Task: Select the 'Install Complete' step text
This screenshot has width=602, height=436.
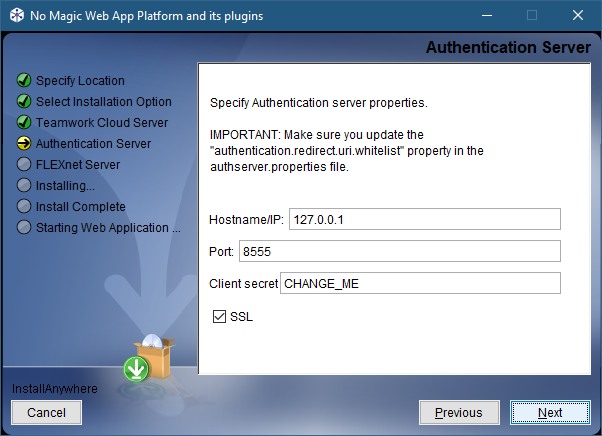Action: [x=81, y=206]
